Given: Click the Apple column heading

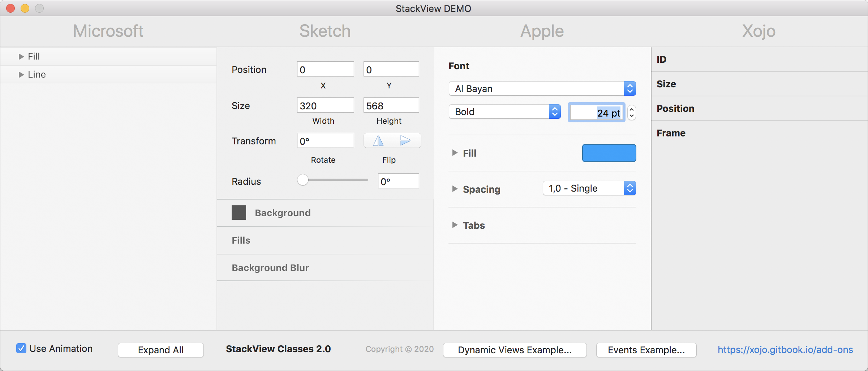Looking at the screenshot, I should pos(542,31).
